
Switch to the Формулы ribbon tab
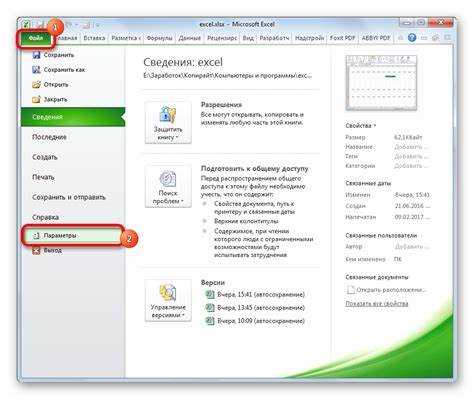click(159, 38)
